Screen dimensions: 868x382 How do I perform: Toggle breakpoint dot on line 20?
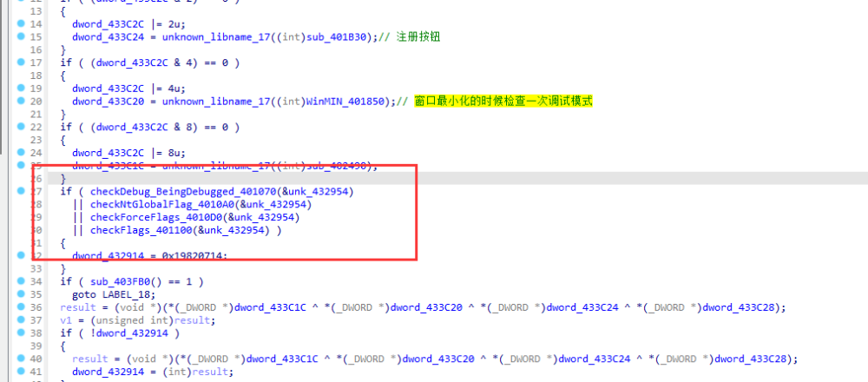(x=19, y=102)
